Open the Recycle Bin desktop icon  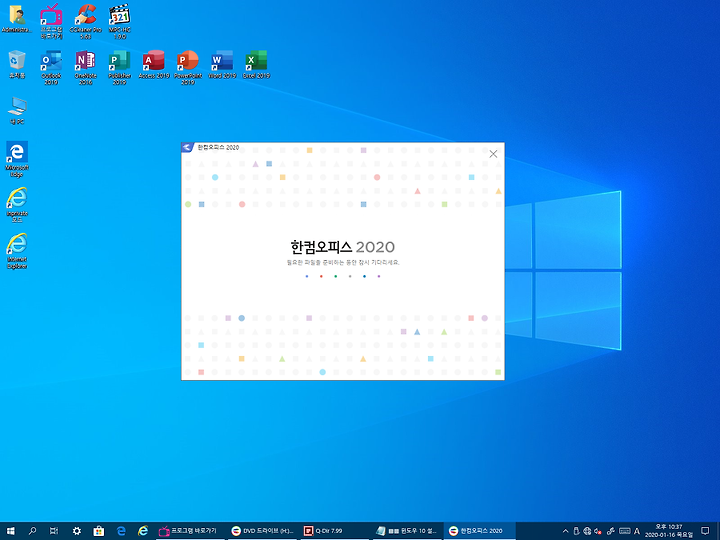pos(17,64)
